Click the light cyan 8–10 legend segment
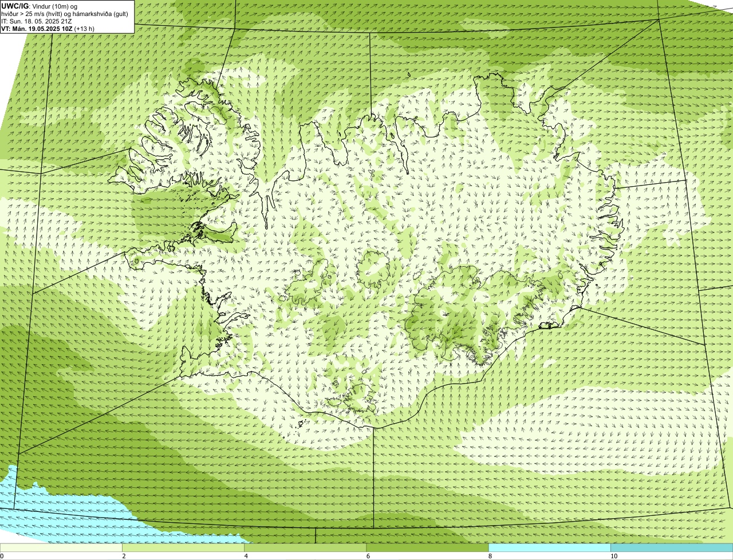Viewport: 733px width, 560px height. click(550, 547)
